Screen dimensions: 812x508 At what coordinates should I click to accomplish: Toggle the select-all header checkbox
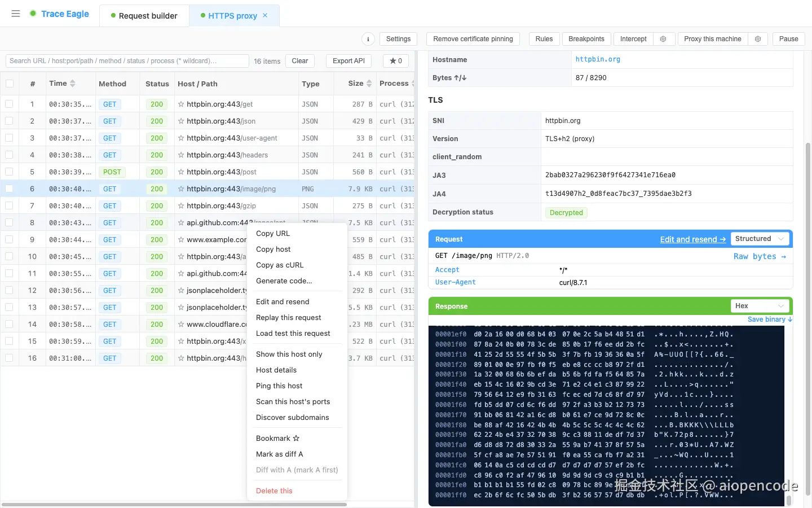tap(10, 84)
